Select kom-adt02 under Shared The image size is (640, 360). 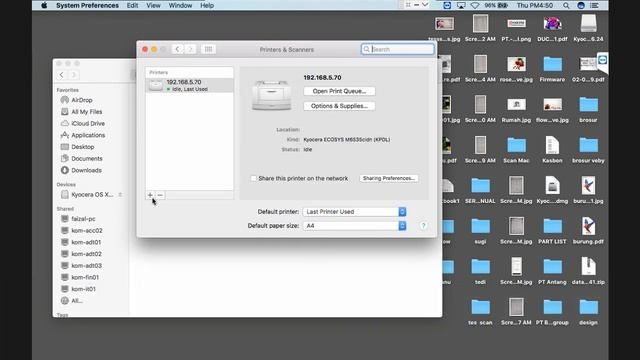[86, 254]
